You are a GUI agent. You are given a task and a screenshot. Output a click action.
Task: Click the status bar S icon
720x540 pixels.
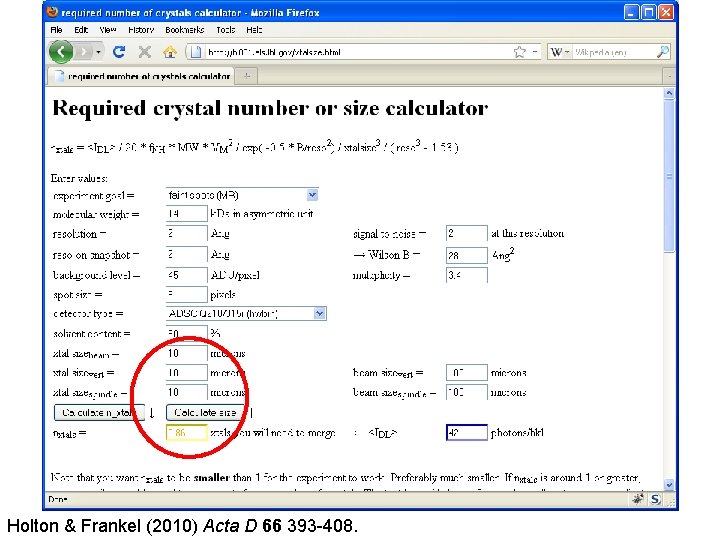(x=655, y=499)
